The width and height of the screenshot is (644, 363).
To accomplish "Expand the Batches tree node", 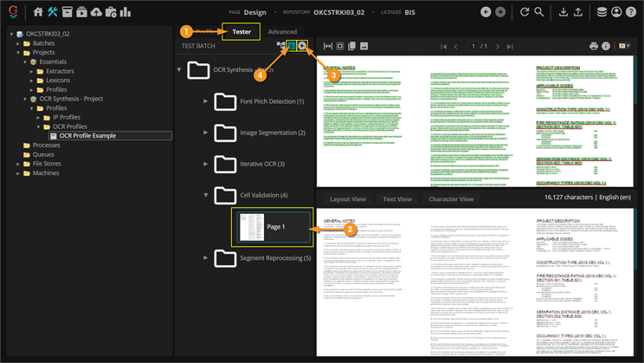I will [18, 43].
